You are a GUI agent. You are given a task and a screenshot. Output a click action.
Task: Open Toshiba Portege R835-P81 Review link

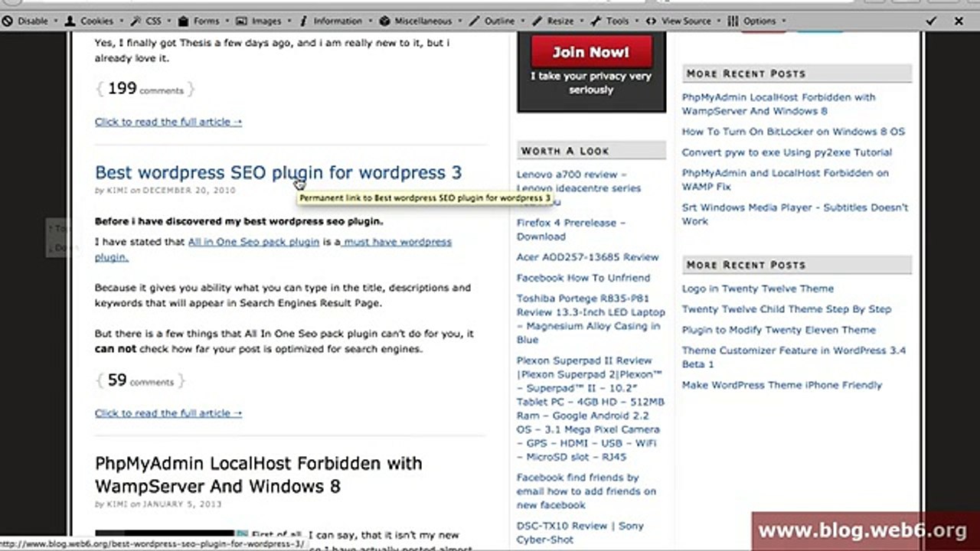[x=590, y=319]
